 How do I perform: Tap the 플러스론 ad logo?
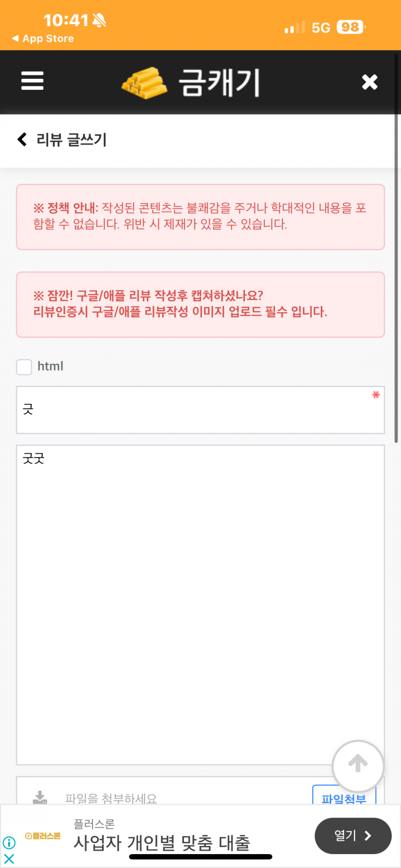[x=43, y=836]
